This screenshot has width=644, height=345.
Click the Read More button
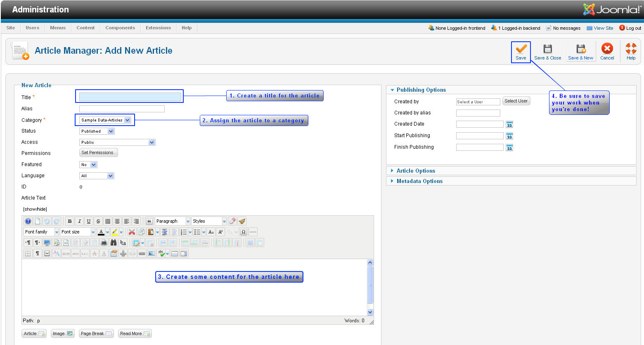[135, 333]
